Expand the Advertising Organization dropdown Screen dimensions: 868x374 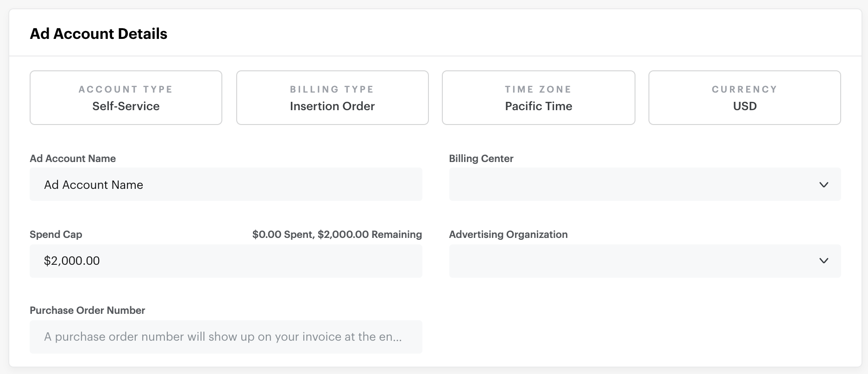tap(645, 261)
